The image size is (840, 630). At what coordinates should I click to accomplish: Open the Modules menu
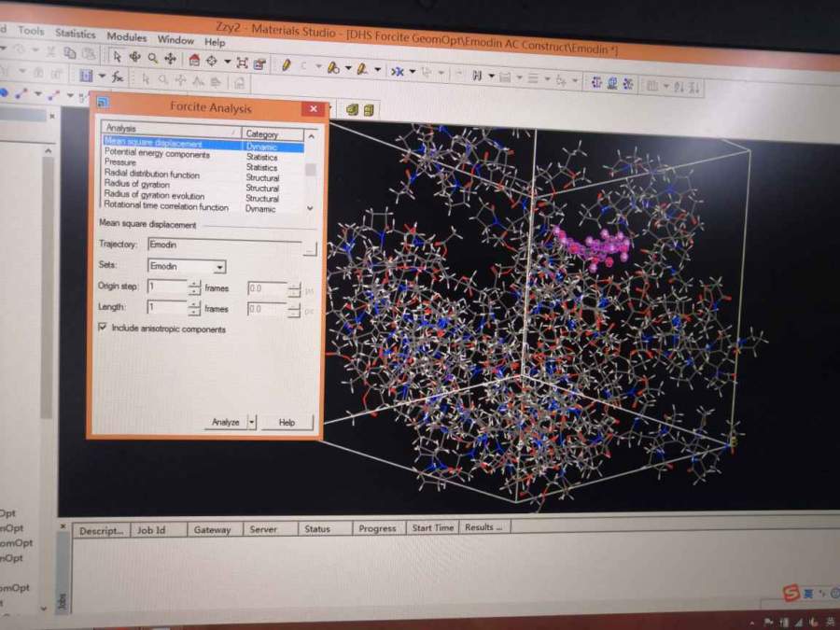point(126,37)
